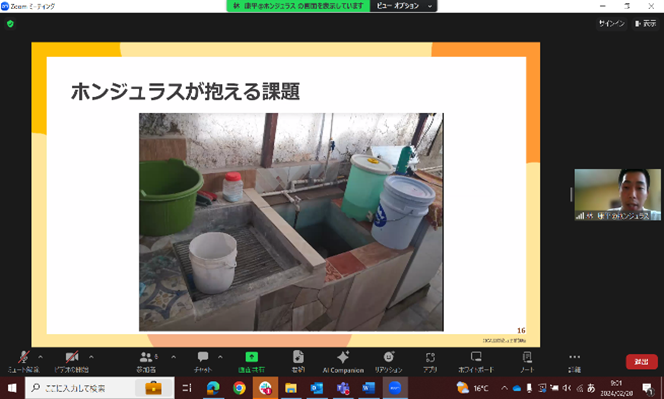Expand video options chevron next to camera
Viewport: 664px width, 399px height.
click(91, 357)
